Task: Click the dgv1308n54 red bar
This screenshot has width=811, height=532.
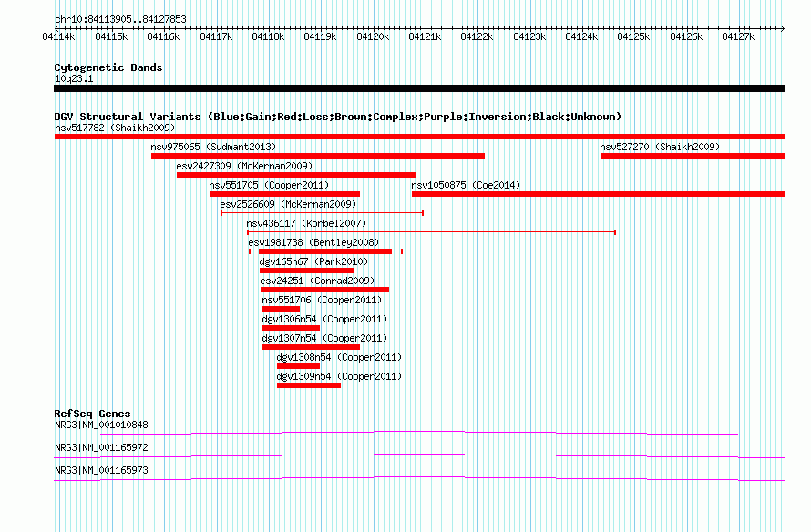Action: [x=299, y=366]
